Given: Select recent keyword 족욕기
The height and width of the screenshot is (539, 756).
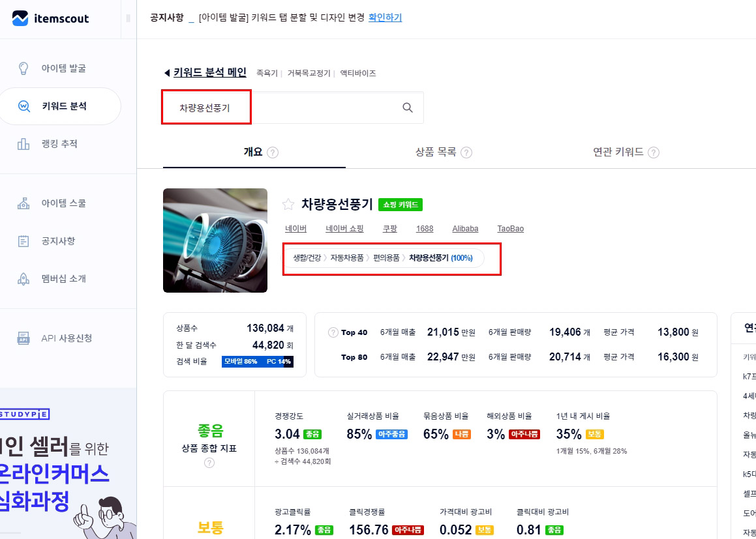Looking at the screenshot, I should 267,73.
